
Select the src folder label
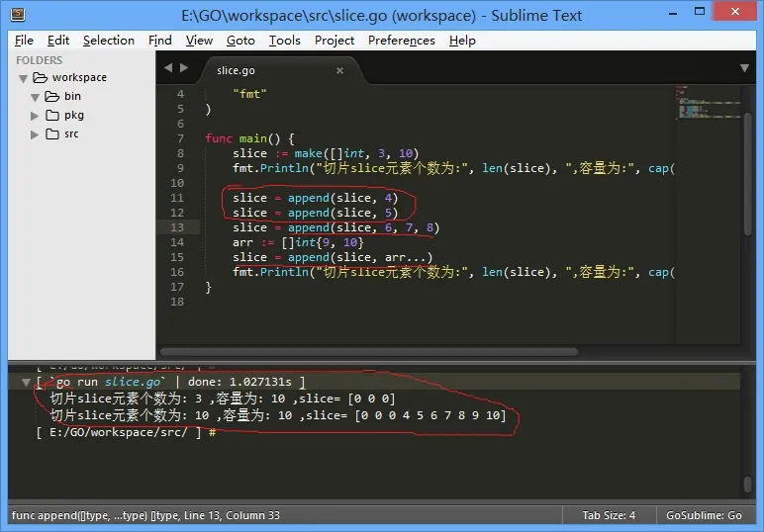[x=71, y=133]
